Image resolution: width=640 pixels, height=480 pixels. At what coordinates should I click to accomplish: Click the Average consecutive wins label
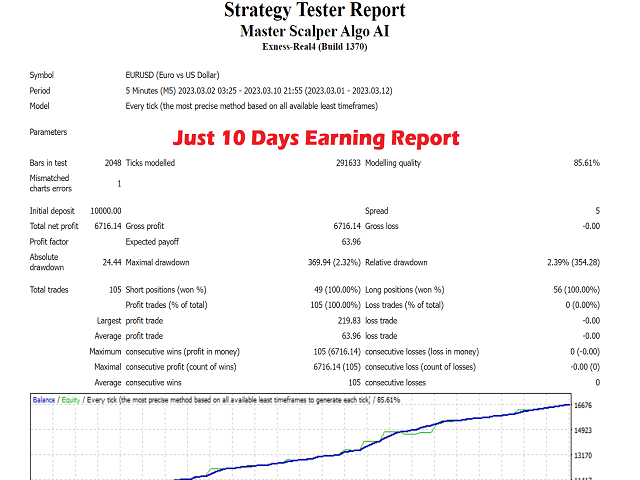(138, 383)
